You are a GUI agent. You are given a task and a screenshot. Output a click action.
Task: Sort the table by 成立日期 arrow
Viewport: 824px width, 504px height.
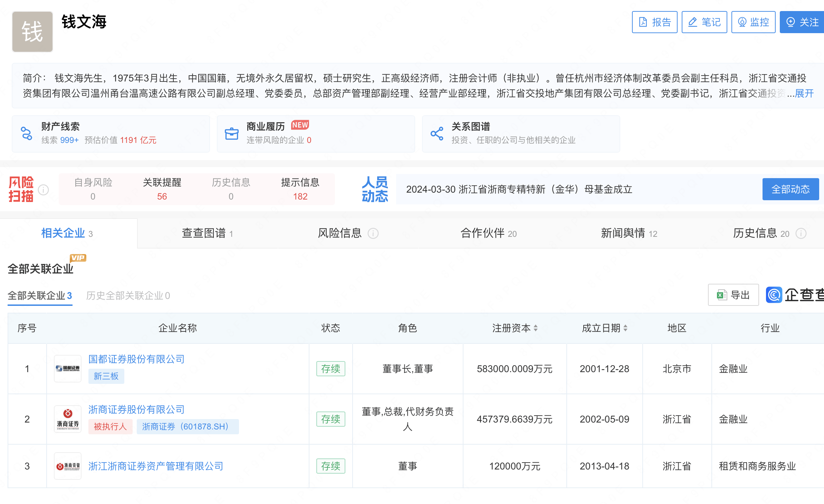tap(625, 328)
